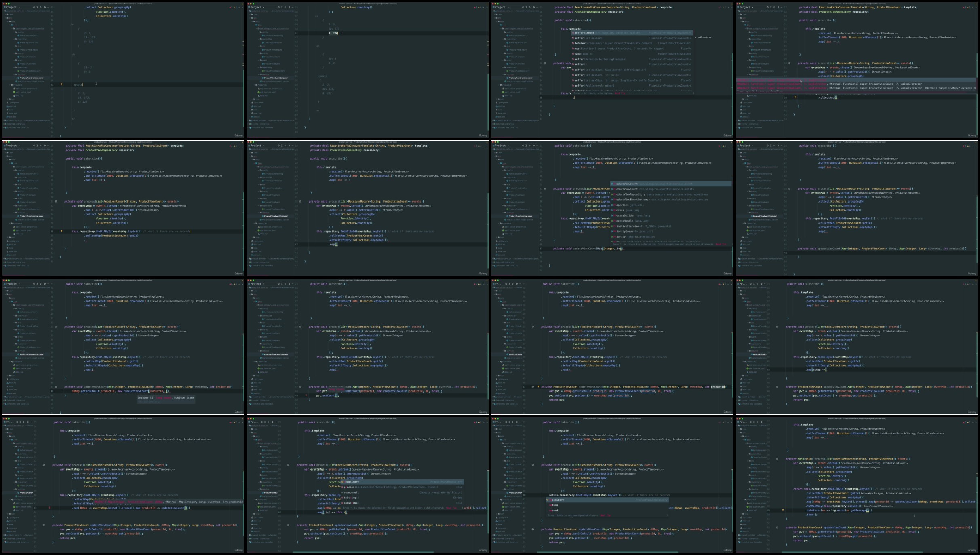Select requireNonNull in this.r completion popup
The image size is (980, 555).
pyautogui.click(x=402, y=492)
